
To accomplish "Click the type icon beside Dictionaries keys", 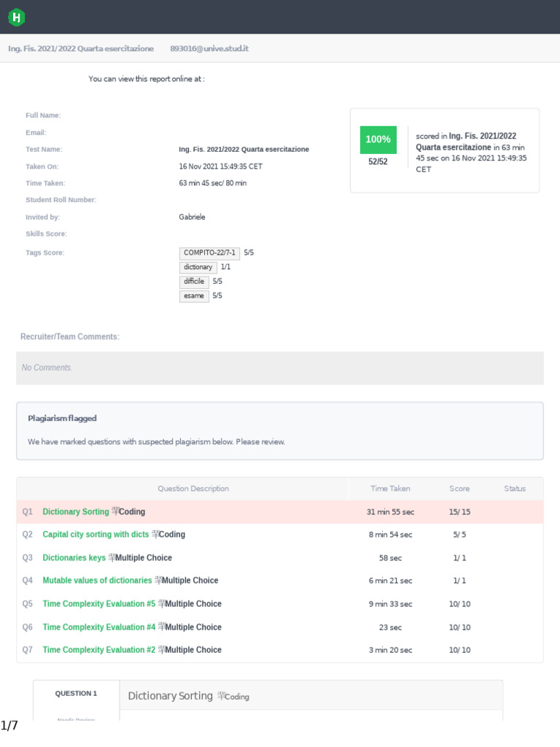I will tap(112, 557).
